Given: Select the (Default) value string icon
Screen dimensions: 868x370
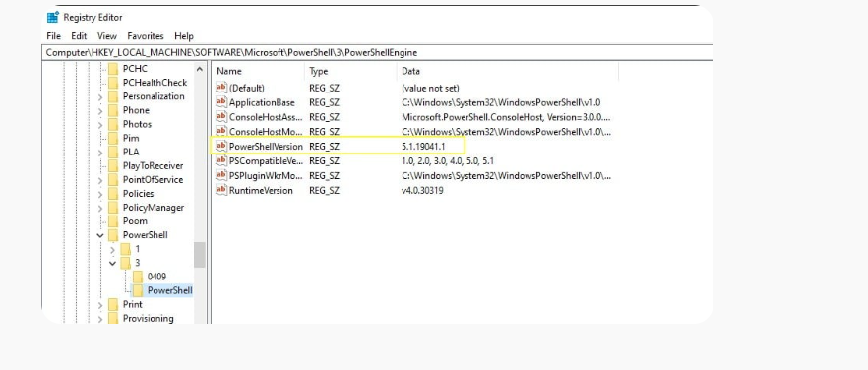Looking at the screenshot, I should click(x=221, y=88).
